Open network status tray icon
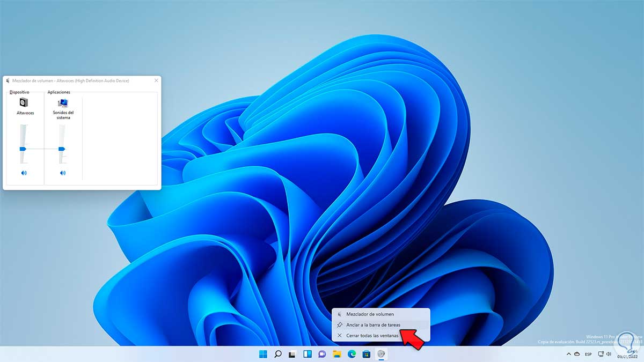This screenshot has width=644, height=362. pyautogui.click(x=601, y=354)
